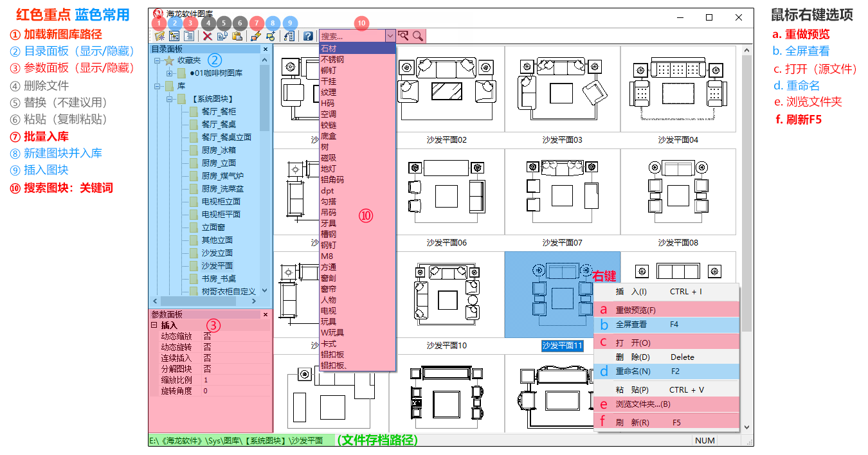
Task: Click the red X delete file icon
Action: click(x=208, y=37)
